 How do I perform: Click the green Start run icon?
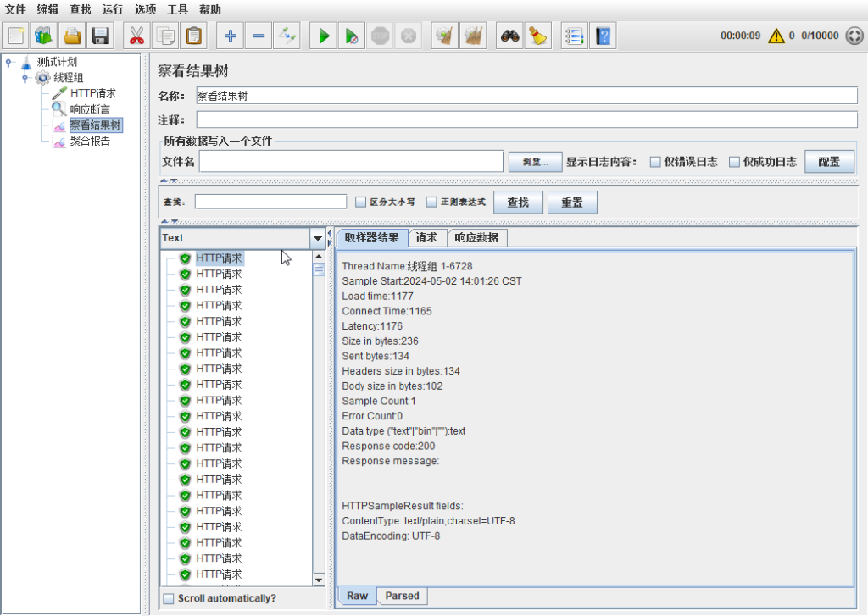324,36
